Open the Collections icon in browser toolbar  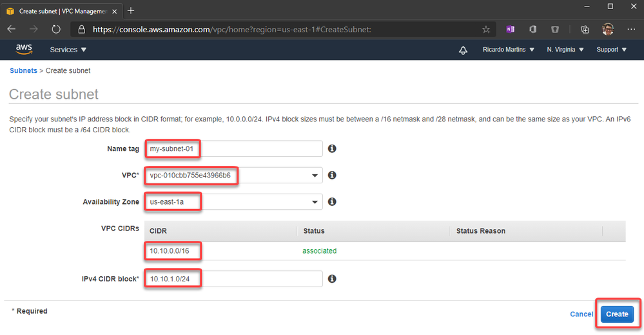pos(585,29)
